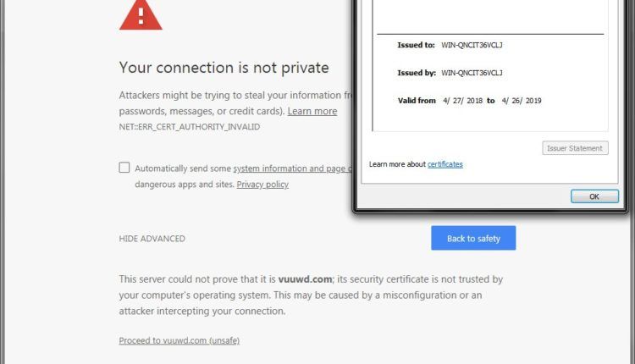Image resolution: width=635 pixels, height=364 pixels.
Task: Click the NET::ERR_CERT_AUTHORITY_INVALID error code
Action: 190,127
